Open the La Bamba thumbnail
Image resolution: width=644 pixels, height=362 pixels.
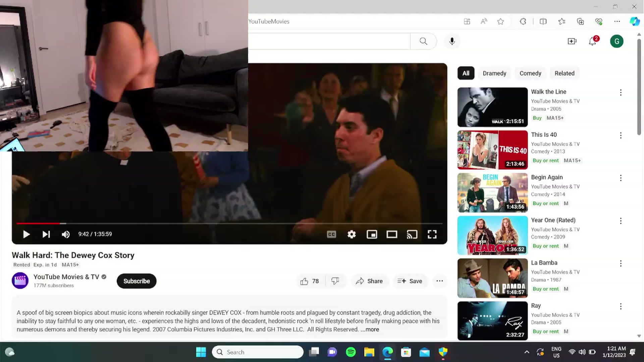(x=492, y=278)
